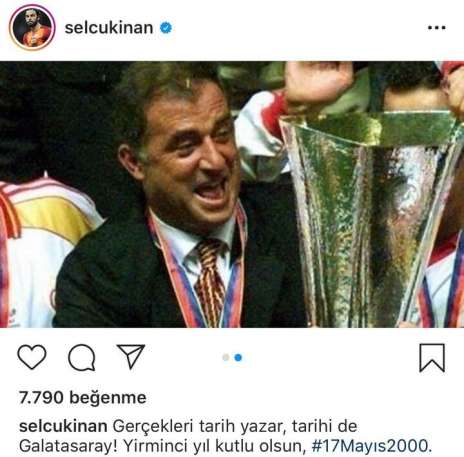Select the first gray carousel dot
Viewport: 464px width, 457px height.
tap(226, 357)
